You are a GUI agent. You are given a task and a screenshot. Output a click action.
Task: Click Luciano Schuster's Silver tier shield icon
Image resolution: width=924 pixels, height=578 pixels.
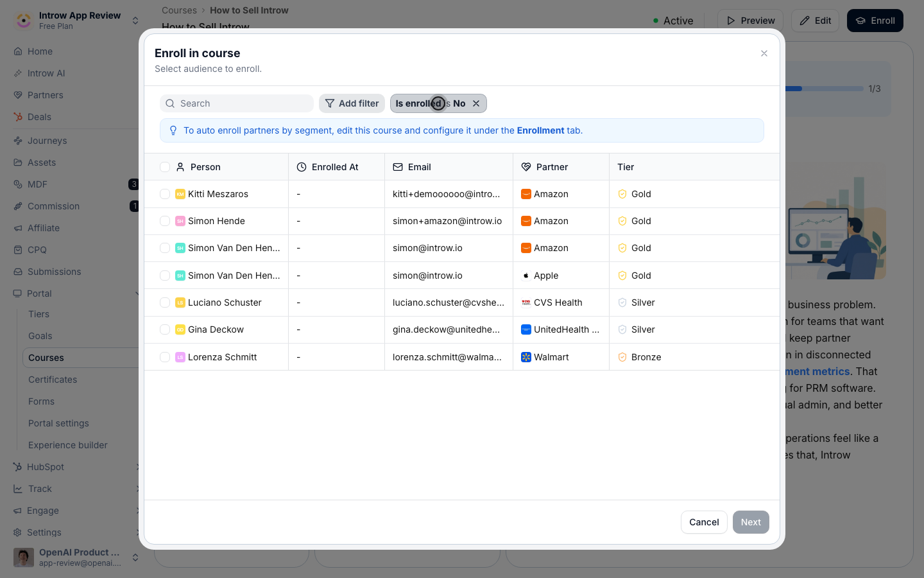tap(622, 302)
